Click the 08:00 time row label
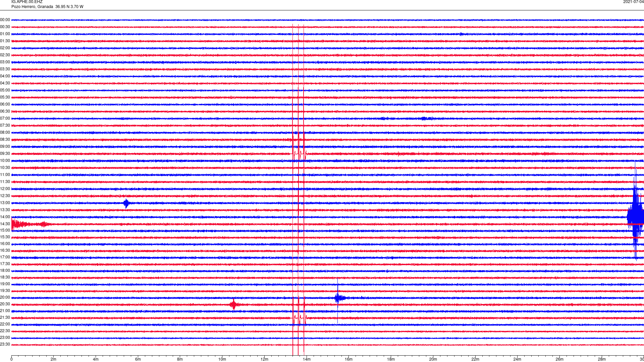The height and width of the screenshot is (362, 644). [5, 133]
